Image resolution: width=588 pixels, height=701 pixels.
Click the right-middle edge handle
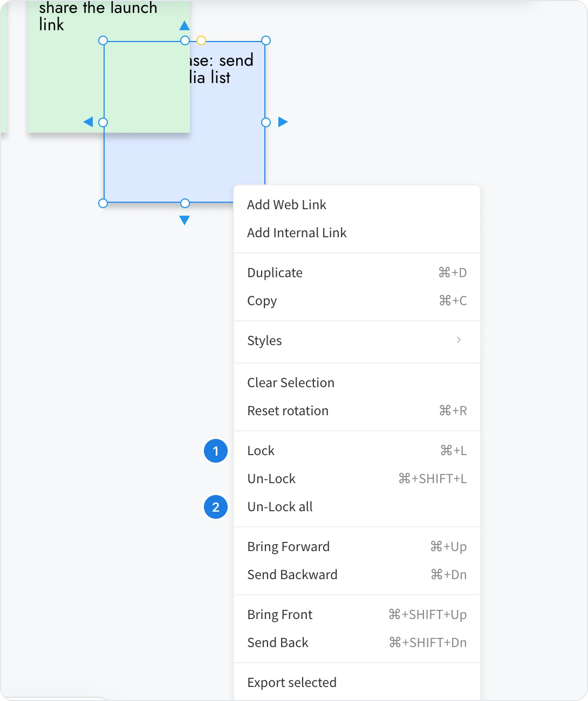[x=266, y=122]
